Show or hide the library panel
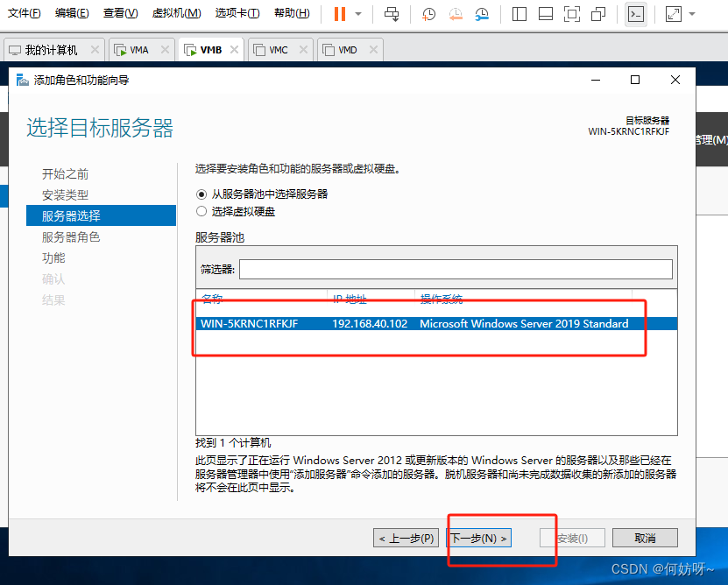Screen dimensions: 728x585 click(x=520, y=14)
